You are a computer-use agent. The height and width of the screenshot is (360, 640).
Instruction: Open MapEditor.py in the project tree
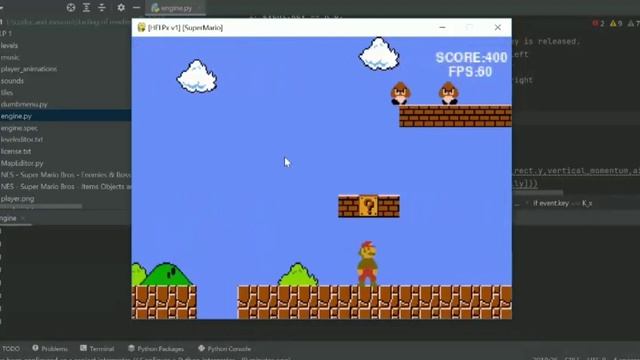click(x=22, y=163)
